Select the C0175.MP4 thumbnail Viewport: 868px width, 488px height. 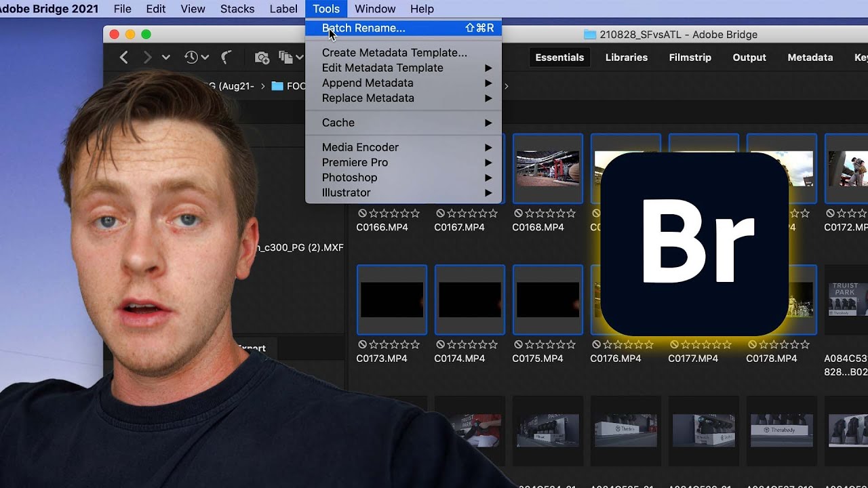pos(548,300)
